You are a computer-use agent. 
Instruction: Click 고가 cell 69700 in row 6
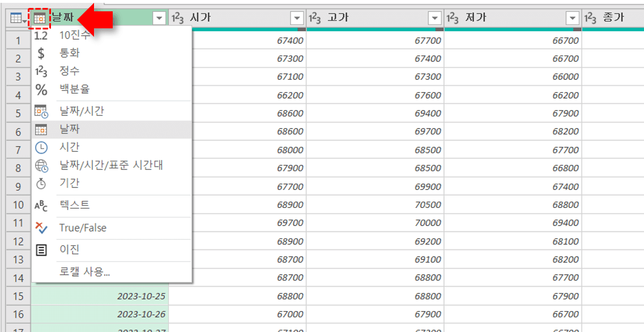(x=375, y=131)
